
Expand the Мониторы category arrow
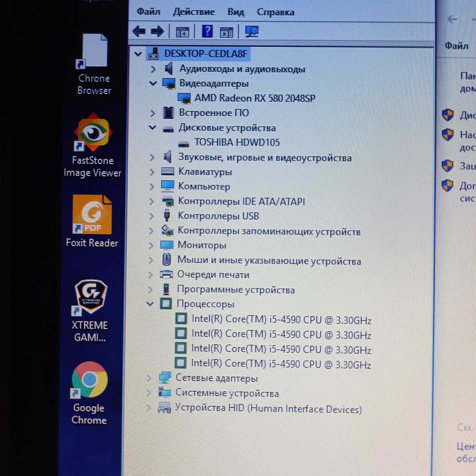click(151, 245)
